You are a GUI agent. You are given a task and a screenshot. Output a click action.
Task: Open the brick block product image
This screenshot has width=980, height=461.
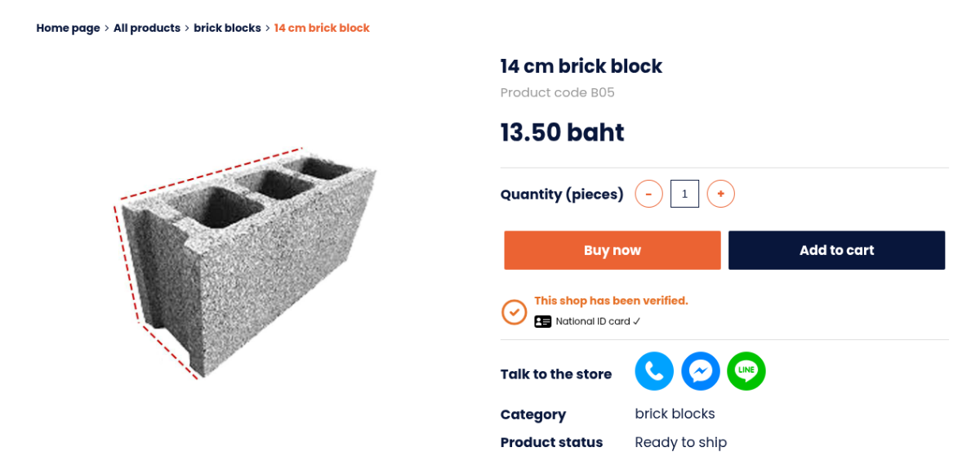click(x=245, y=262)
